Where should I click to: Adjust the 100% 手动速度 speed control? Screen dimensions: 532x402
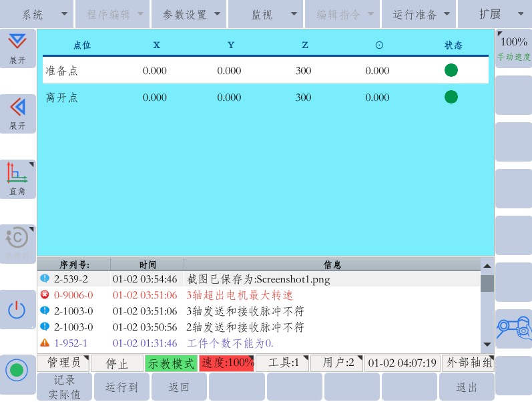pyautogui.click(x=513, y=48)
